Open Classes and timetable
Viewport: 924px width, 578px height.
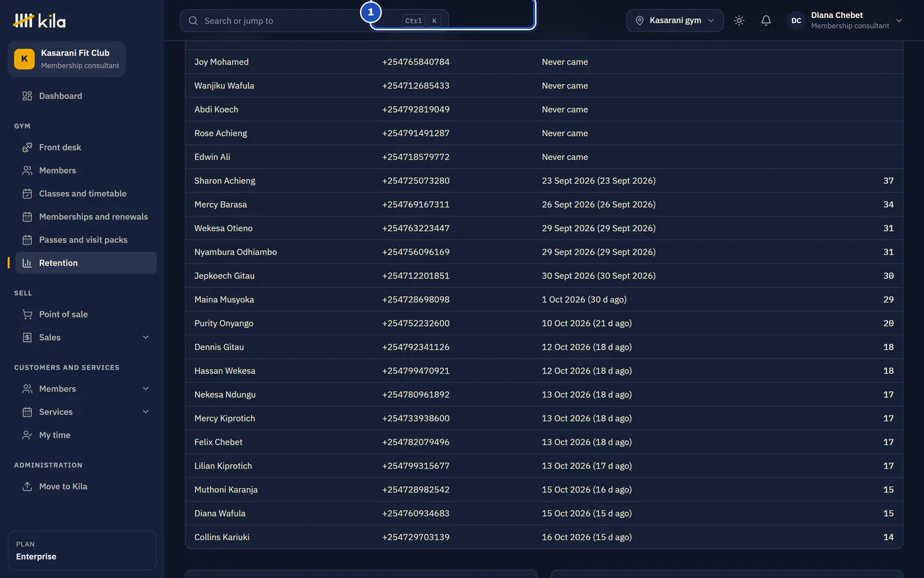(x=86, y=193)
